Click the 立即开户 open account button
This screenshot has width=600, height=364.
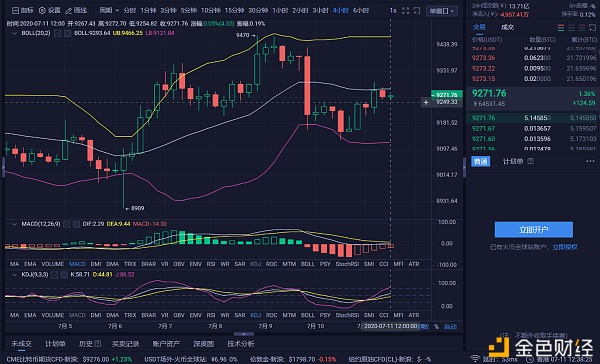click(x=533, y=230)
